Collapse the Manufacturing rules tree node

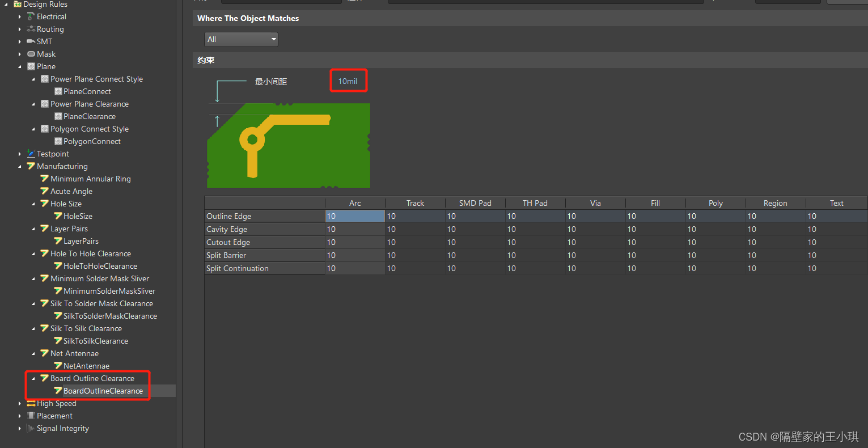[20, 166]
